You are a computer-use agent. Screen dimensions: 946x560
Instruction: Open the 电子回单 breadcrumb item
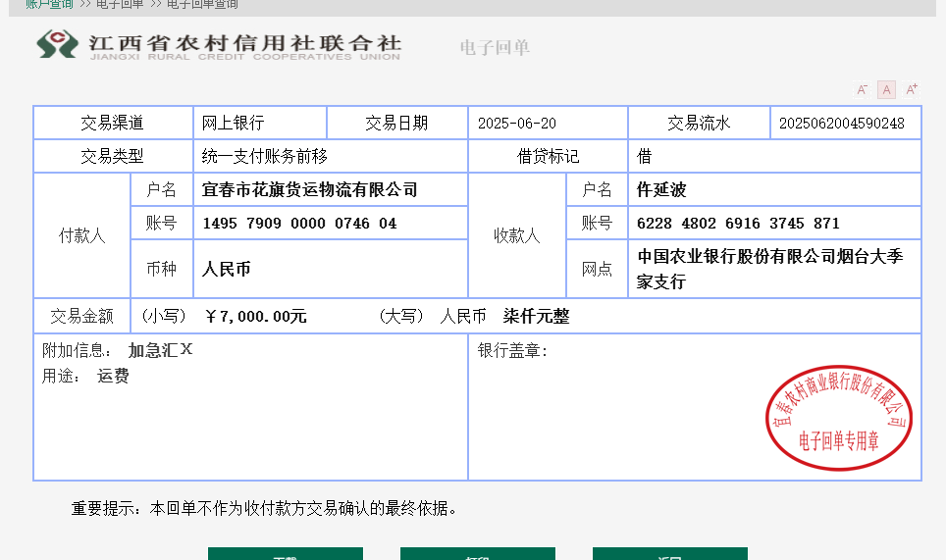pos(120,4)
